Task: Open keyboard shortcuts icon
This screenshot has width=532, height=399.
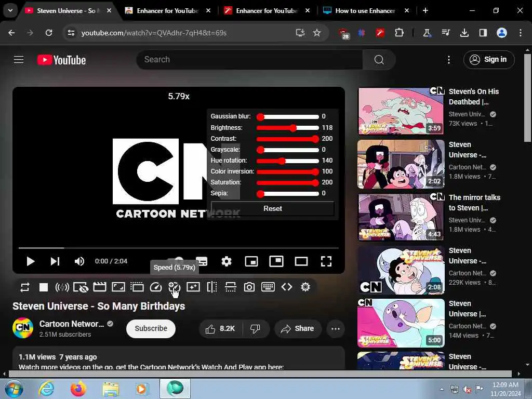Action: 268,287
